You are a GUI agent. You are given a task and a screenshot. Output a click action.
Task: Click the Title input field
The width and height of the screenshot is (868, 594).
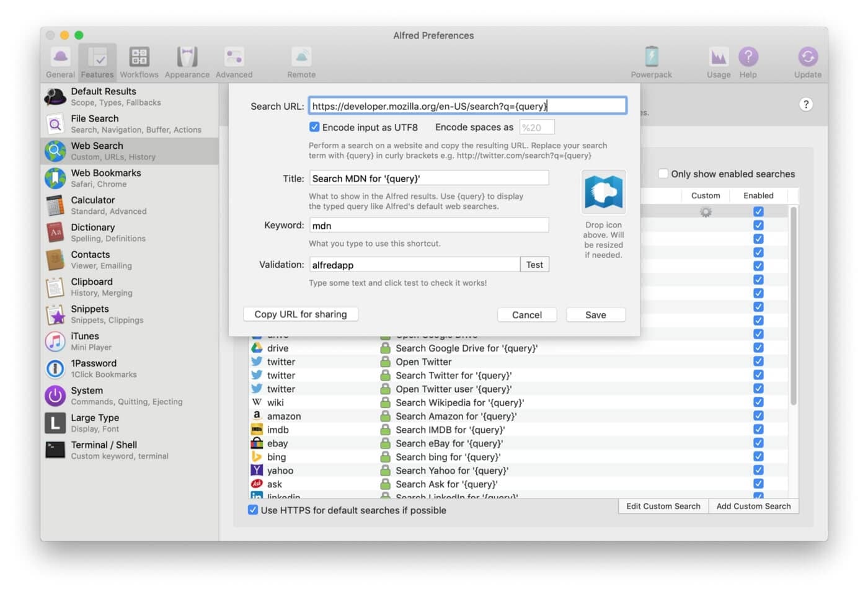[x=429, y=179]
